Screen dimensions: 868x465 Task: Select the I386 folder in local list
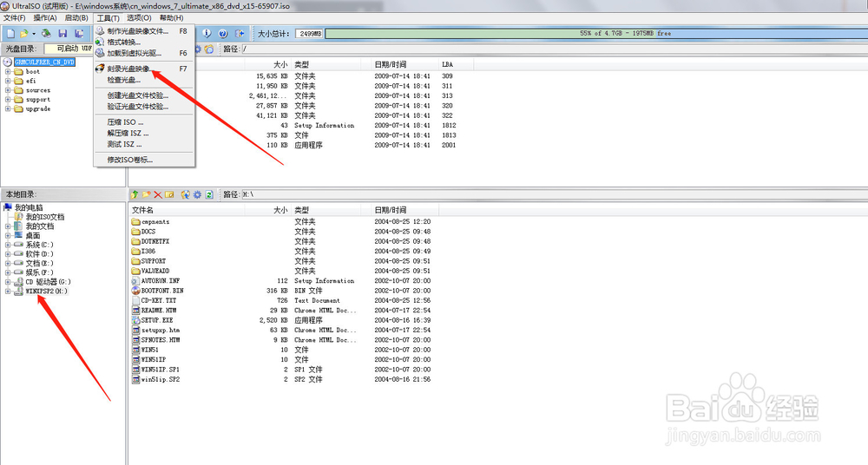pos(148,252)
